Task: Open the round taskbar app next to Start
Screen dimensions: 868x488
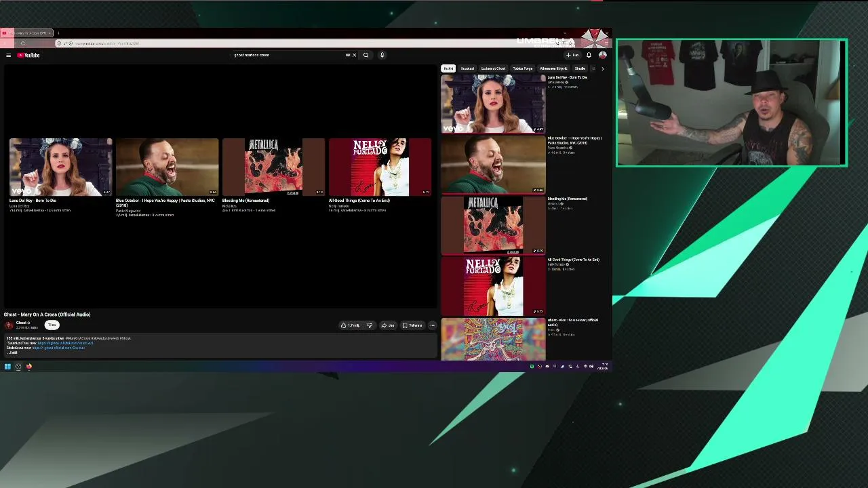Action: (x=18, y=367)
